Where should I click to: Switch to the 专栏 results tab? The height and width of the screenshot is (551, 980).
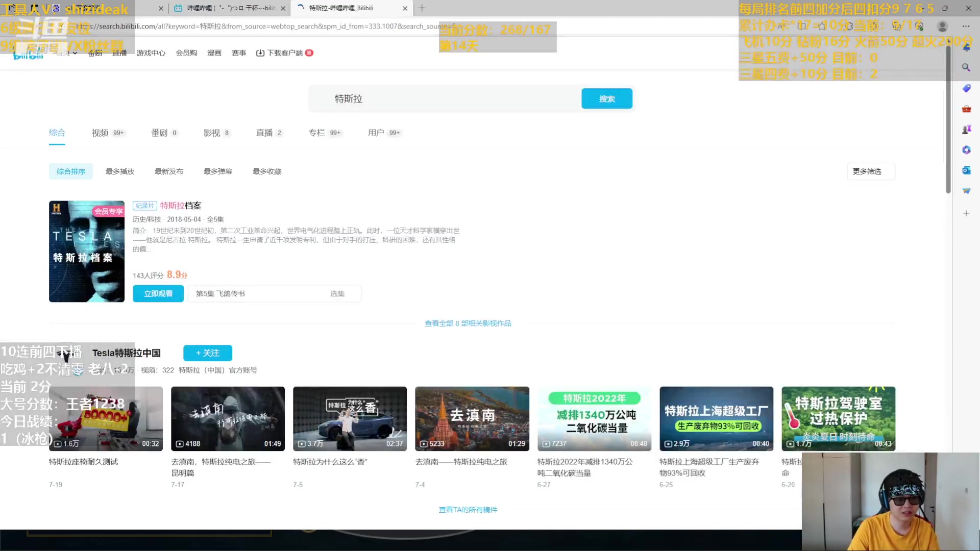[x=325, y=133]
